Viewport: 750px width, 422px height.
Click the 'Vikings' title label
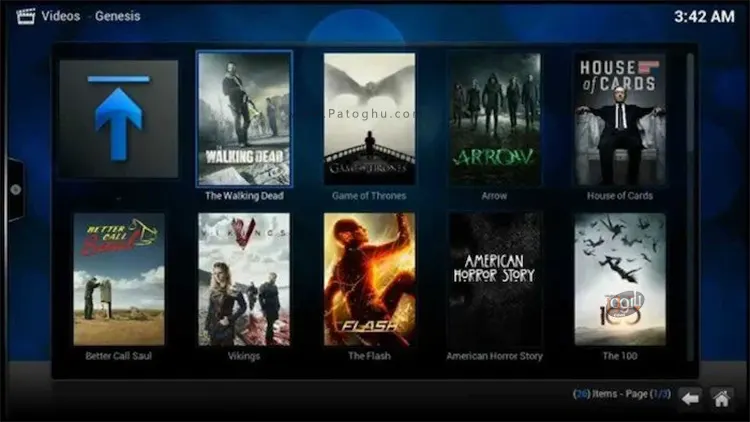[x=244, y=356]
